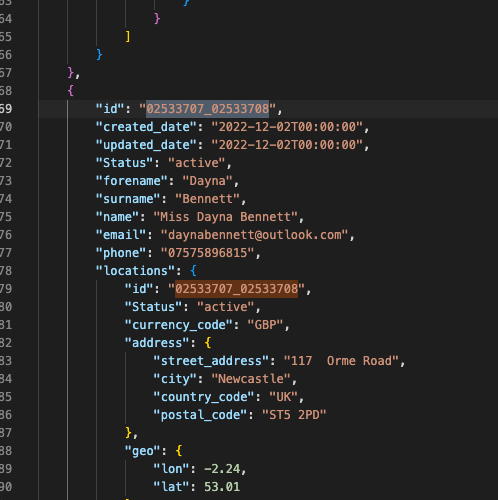Click the street_address key
Image resolution: width=498 pixels, height=500 pixels.
211,361
